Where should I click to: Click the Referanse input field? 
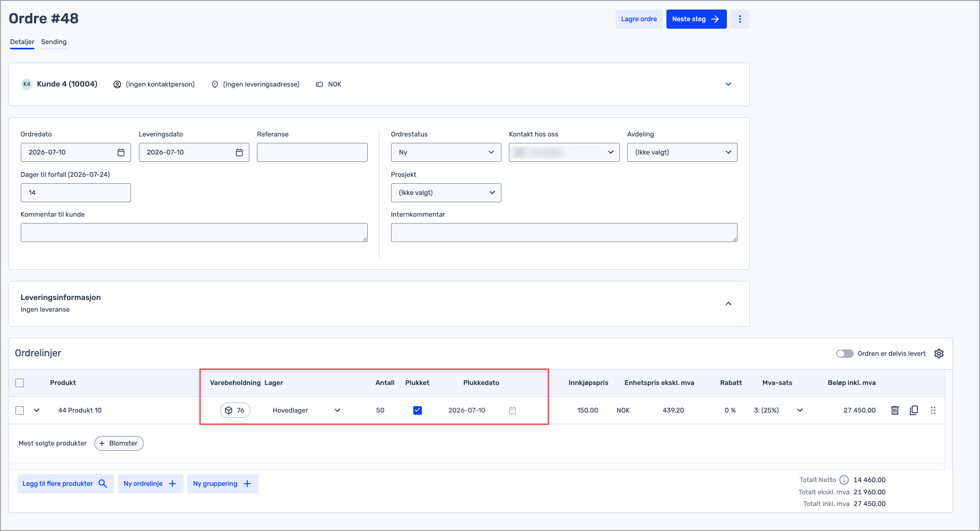pyautogui.click(x=312, y=152)
